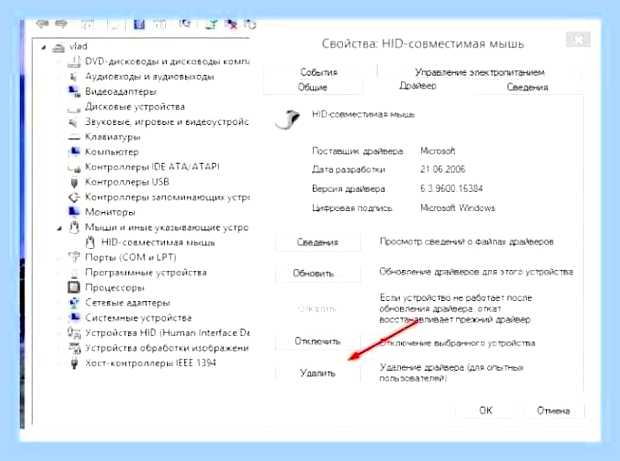Click the Отключить device button

pos(318,341)
